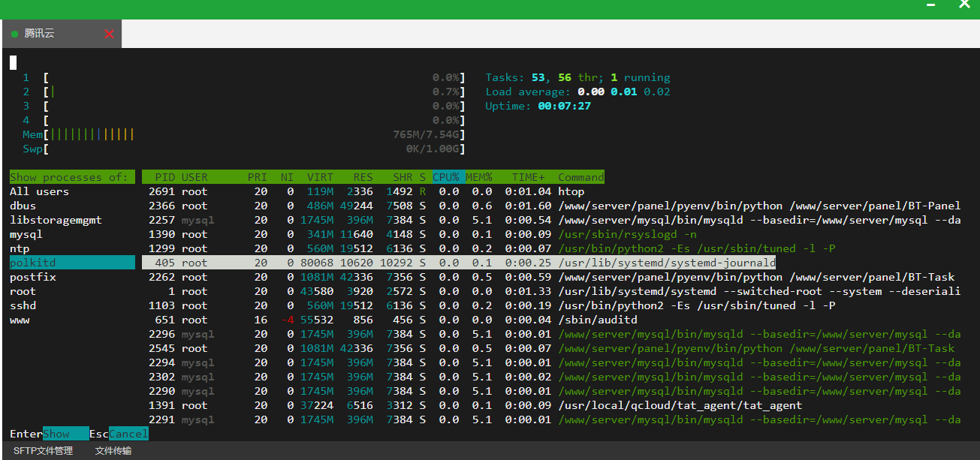Click the 765M/7.54G memory value
Viewport: 980px width, 460px height.
pyautogui.click(x=426, y=134)
